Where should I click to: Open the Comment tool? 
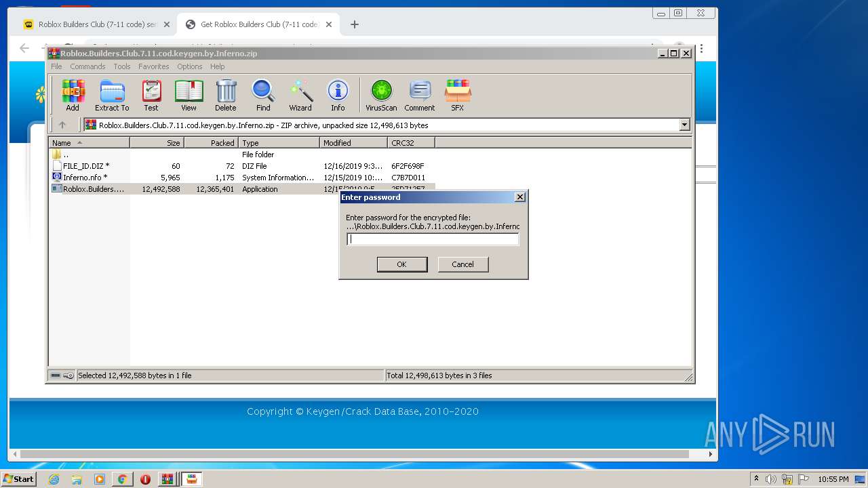(420, 95)
